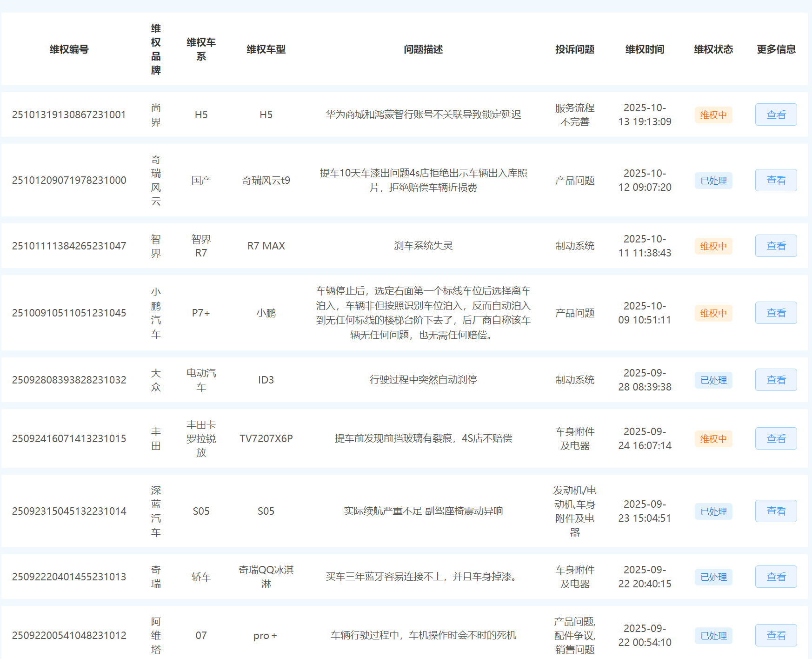
Task: Click the 维权车型 column header
Action: pos(266,49)
